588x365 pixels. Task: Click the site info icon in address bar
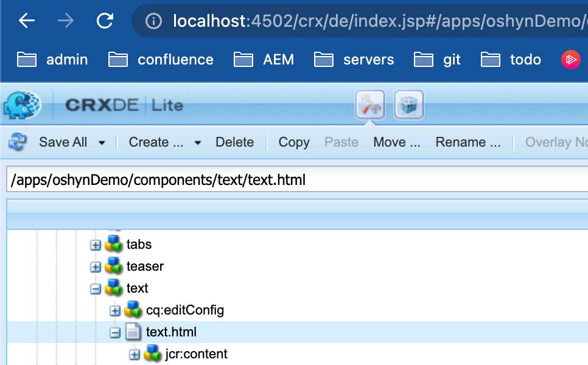click(x=154, y=21)
